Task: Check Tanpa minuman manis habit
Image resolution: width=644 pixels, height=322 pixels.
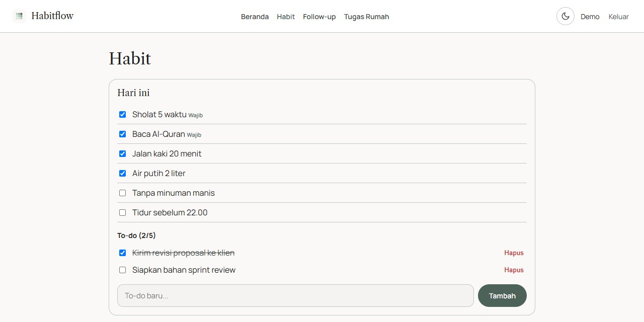Action: click(122, 193)
